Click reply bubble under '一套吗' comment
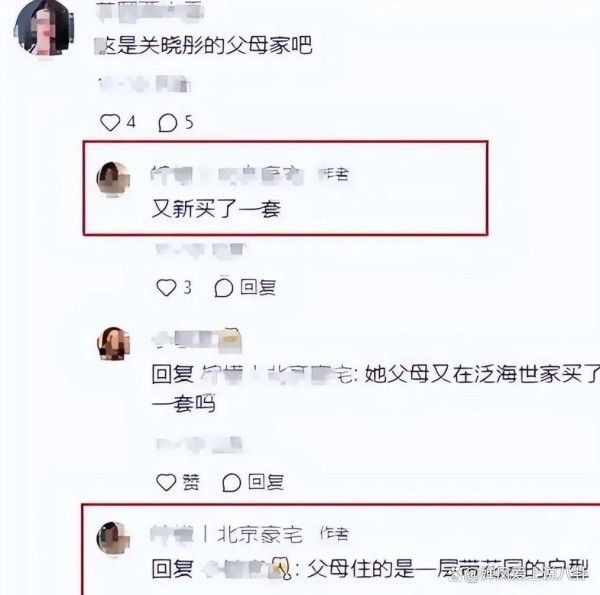Screen dimensions: 600x595 click(x=232, y=483)
